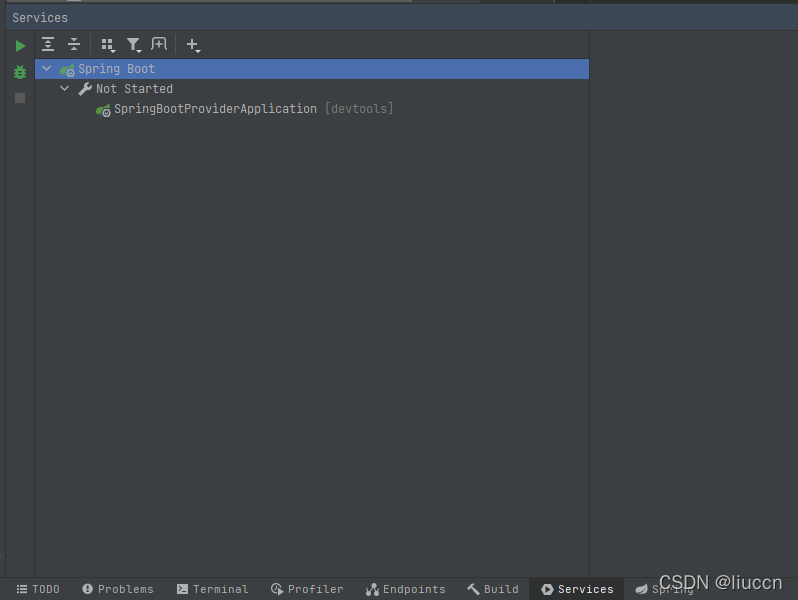Open the Problems tool window
The image size is (798, 600).
click(x=118, y=589)
